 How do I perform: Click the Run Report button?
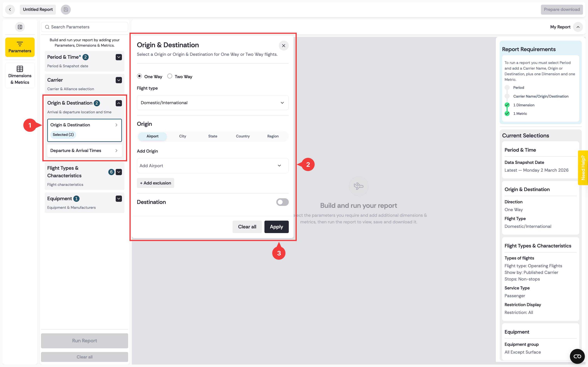pyautogui.click(x=84, y=341)
